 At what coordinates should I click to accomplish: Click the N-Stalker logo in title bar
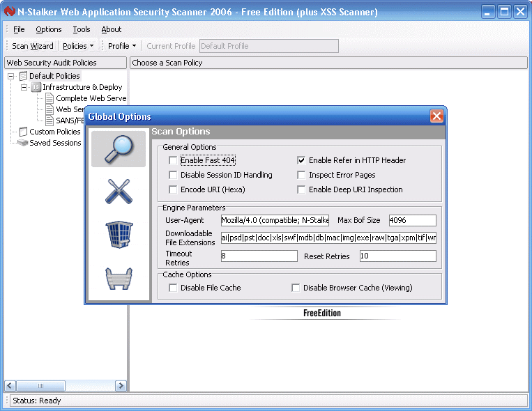pos(10,12)
